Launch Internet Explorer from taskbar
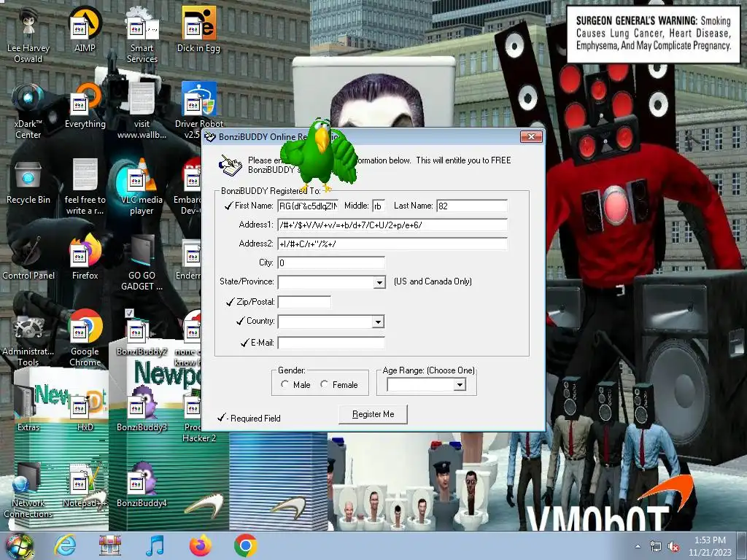The image size is (747, 560). tap(65, 545)
